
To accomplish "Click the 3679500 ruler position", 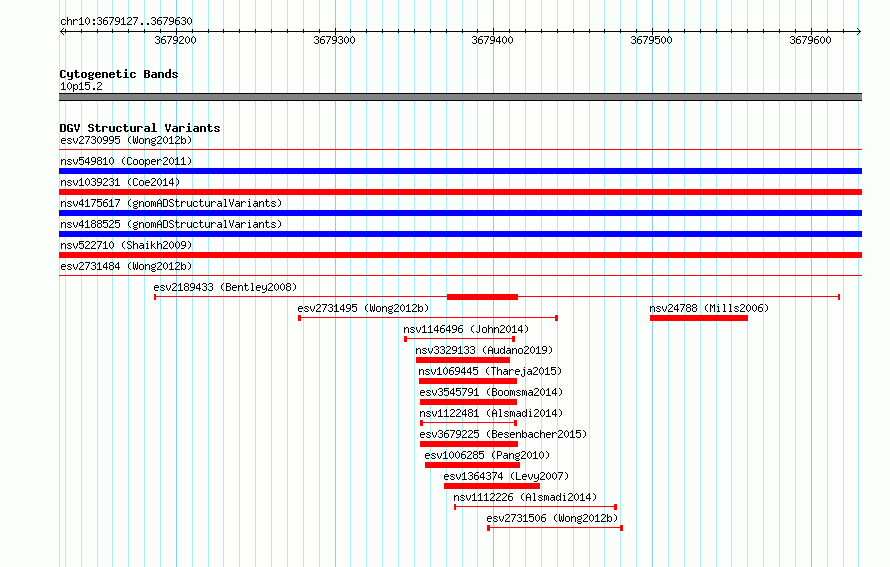I will coord(651,40).
